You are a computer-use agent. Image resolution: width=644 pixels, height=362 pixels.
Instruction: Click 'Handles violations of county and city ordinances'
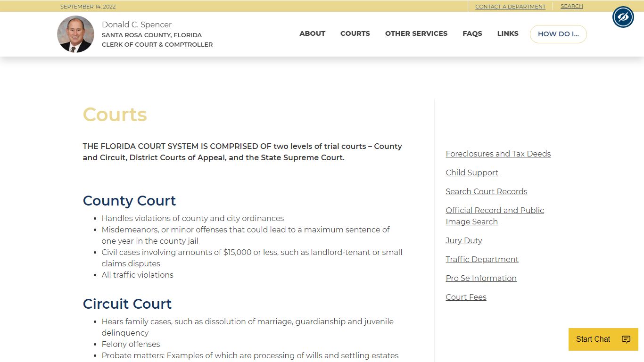pos(193,218)
